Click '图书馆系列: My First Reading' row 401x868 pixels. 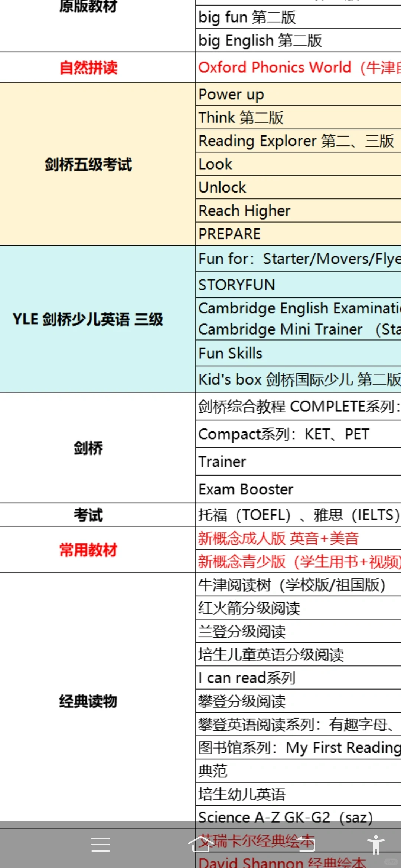[299, 748]
